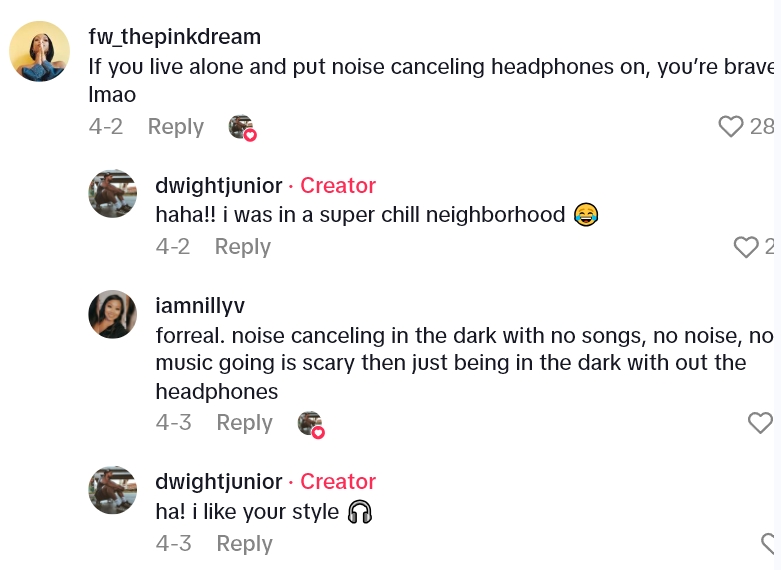
Task: Click the 28 likes count on top comment
Action: click(x=762, y=127)
